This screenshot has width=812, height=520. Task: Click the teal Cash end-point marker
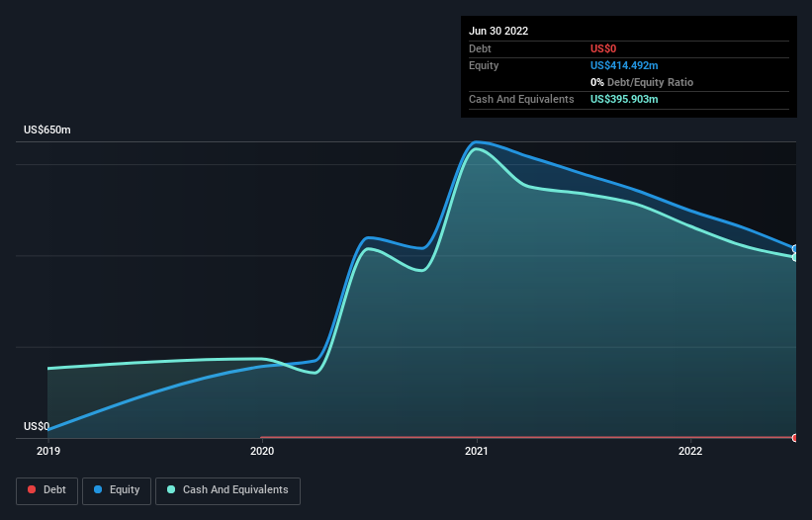(795, 257)
